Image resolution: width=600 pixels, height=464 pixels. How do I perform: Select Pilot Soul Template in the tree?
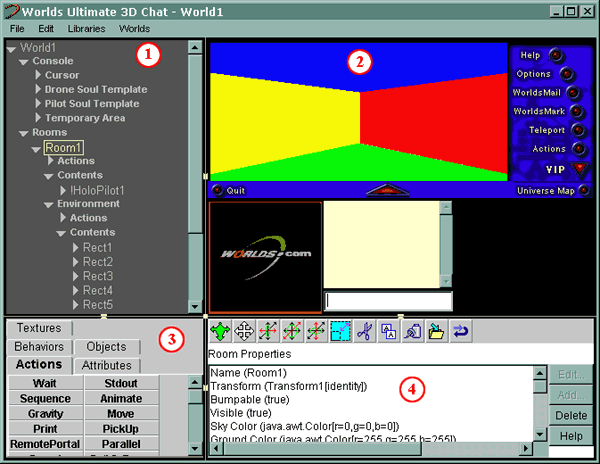(92, 104)
